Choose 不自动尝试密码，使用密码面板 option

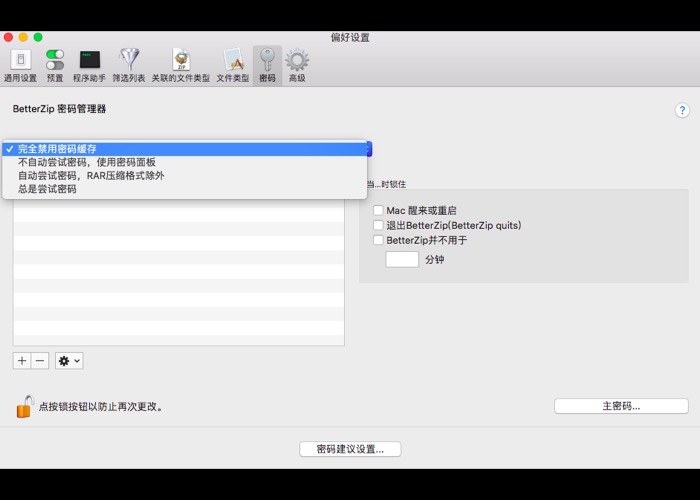click(87, 162)
